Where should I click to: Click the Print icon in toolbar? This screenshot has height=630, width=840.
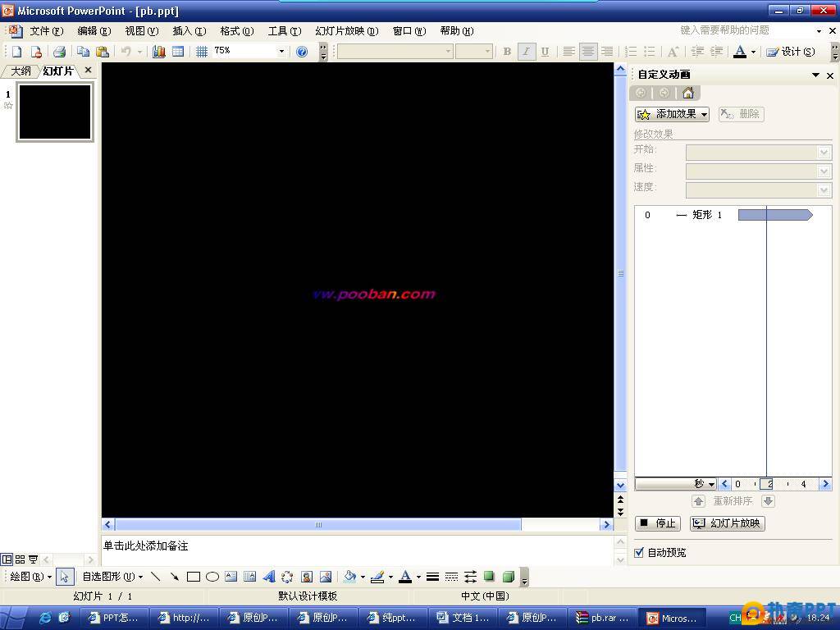pos(59,52)
